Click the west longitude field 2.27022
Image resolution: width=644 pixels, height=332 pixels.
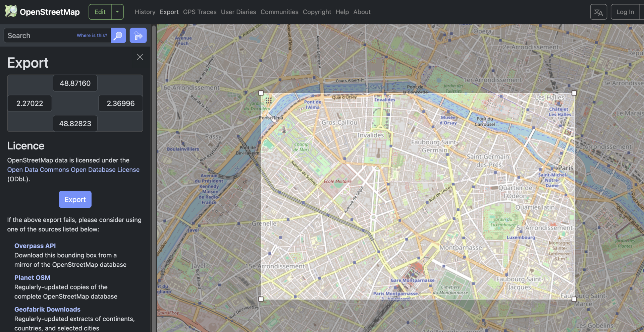pos(30,103)
